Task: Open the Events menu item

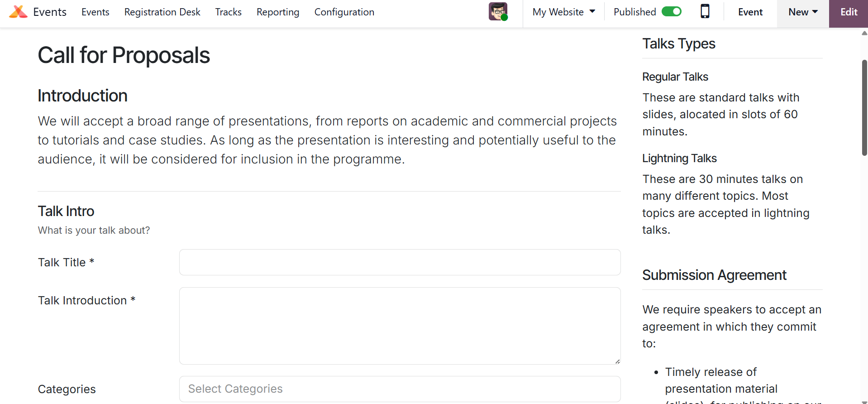Action: tap(95, 12)
